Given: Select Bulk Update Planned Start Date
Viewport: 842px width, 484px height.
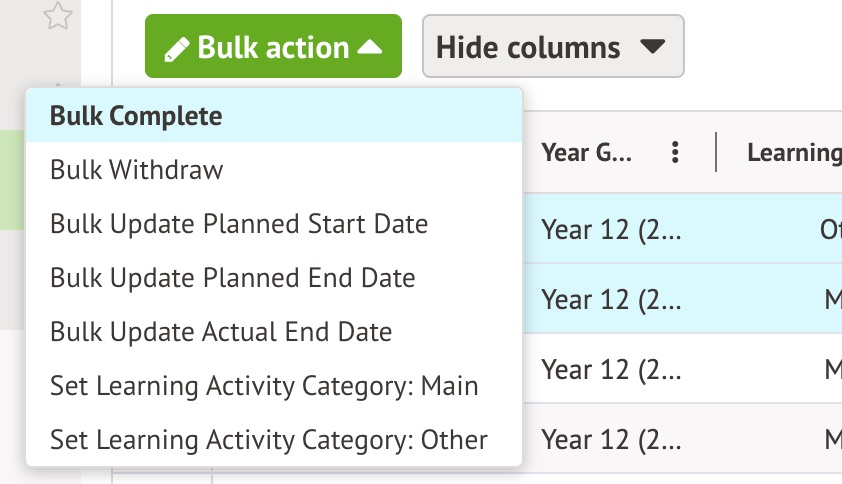Looking at the screenshot, I should point(239,224).
